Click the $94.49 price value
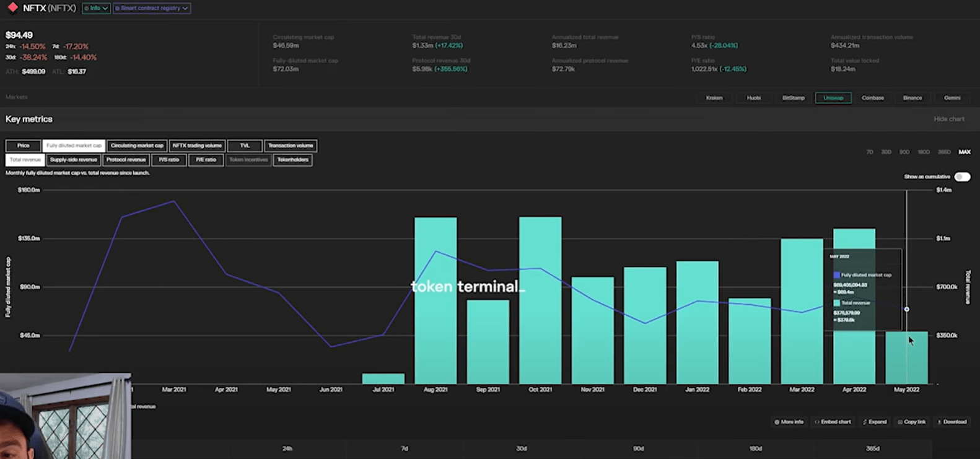The height and width of the screenshot is (459, 980). [19, 35]
